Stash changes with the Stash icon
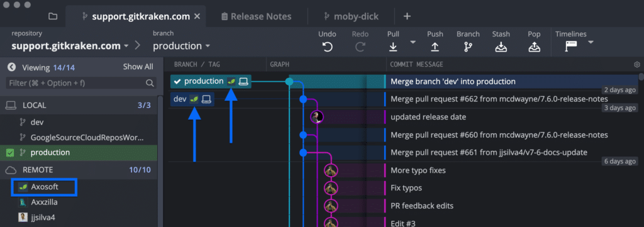This screenshot has height=227, width=644. [501, 47]
